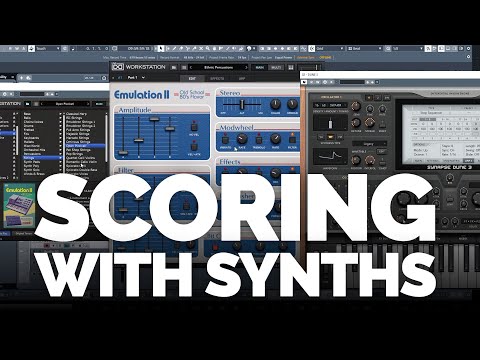
Task: Click the UVI Workstation logo
Action: tap(117, 67)
